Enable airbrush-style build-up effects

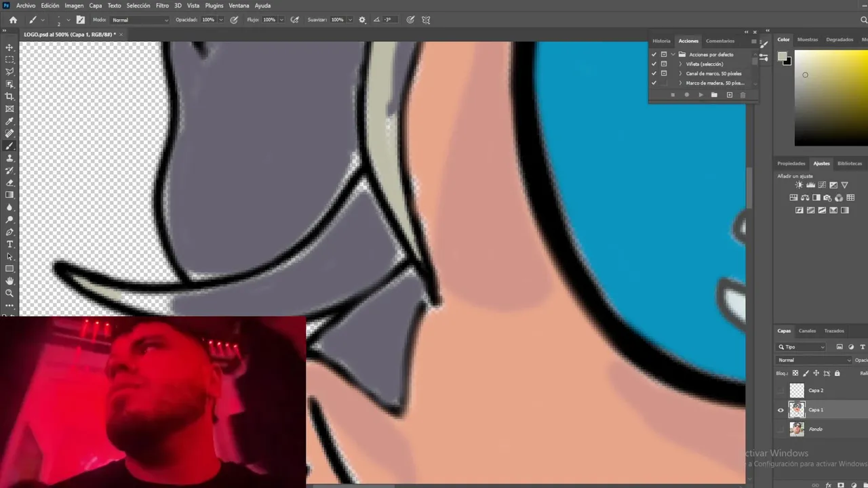coord(294,20)
